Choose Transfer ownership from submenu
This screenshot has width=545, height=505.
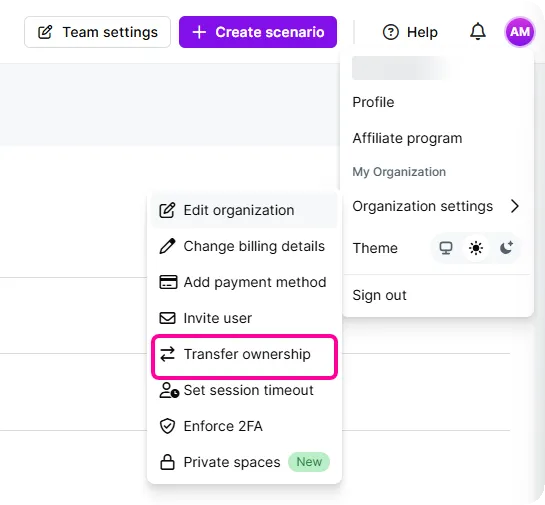pos(245,355)
